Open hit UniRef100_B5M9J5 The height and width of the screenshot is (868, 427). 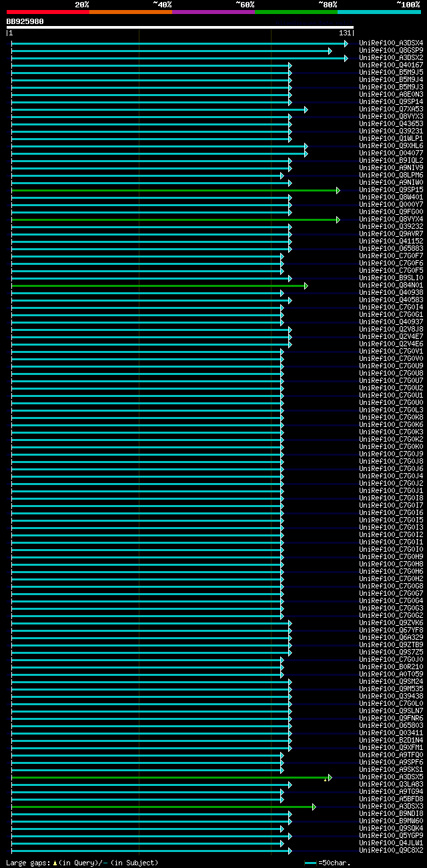click(391, 73)
